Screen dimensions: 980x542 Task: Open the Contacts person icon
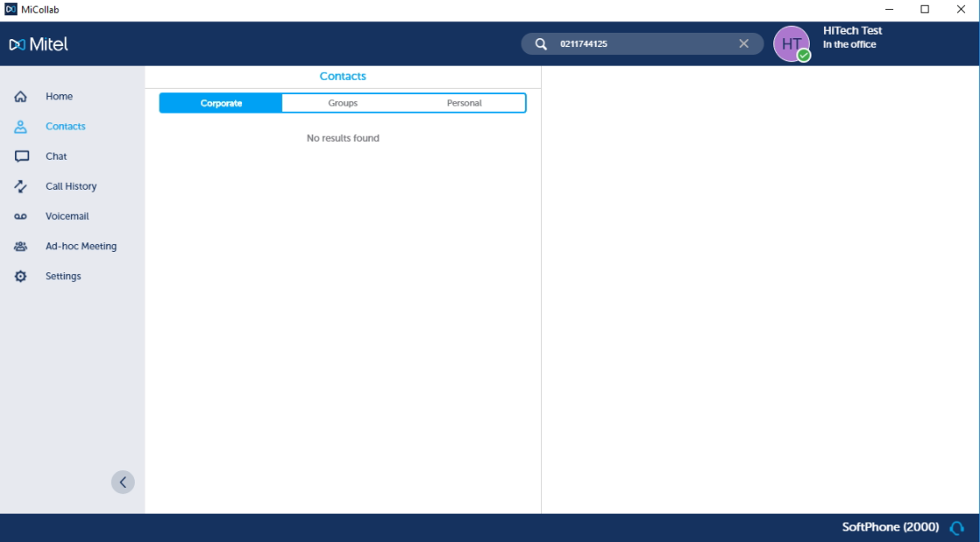(x=21, y=127)
